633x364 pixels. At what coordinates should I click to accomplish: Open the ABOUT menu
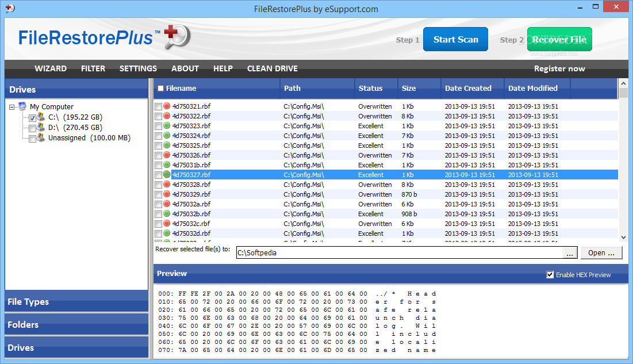click(x=185, y=68)
